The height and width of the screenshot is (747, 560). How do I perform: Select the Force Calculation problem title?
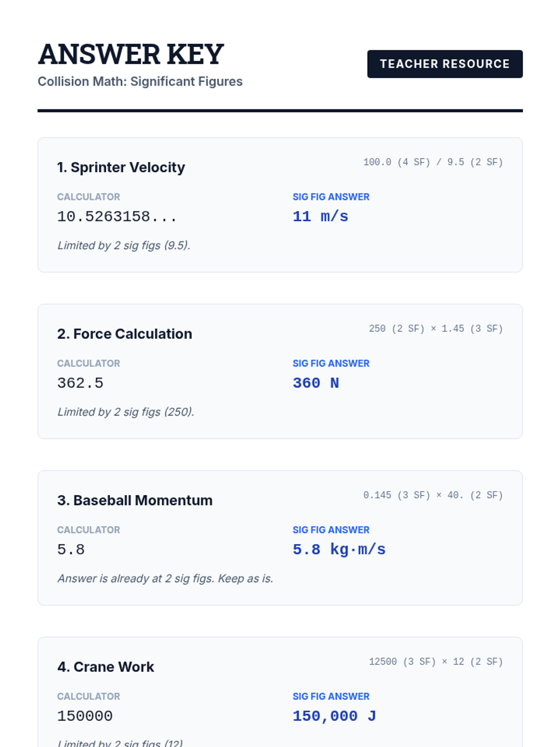click(125, 334)
